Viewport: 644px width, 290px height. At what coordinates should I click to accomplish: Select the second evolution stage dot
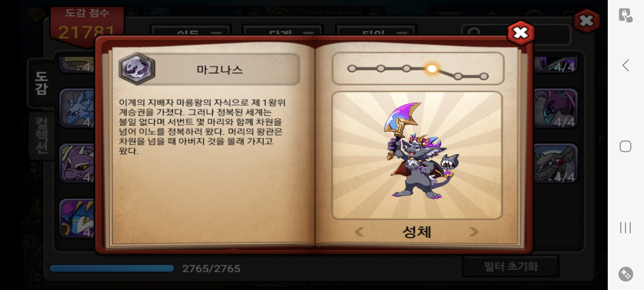380,69
